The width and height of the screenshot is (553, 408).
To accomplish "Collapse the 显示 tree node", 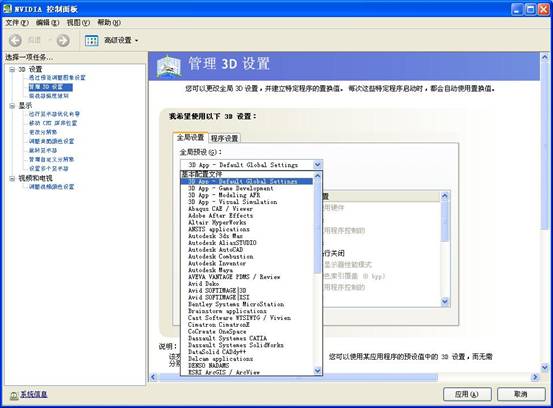I will (12, 105).
